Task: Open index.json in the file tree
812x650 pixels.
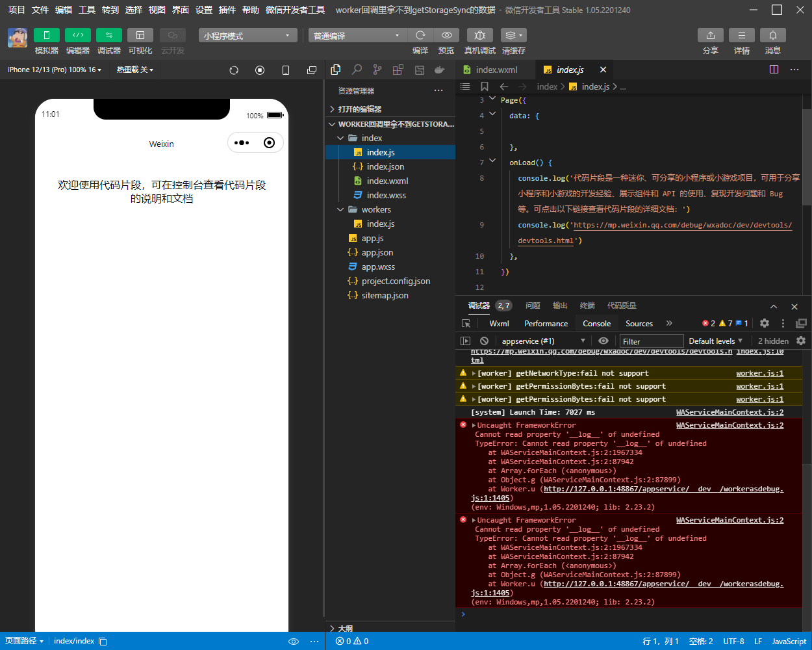Action: coord(390,166)
